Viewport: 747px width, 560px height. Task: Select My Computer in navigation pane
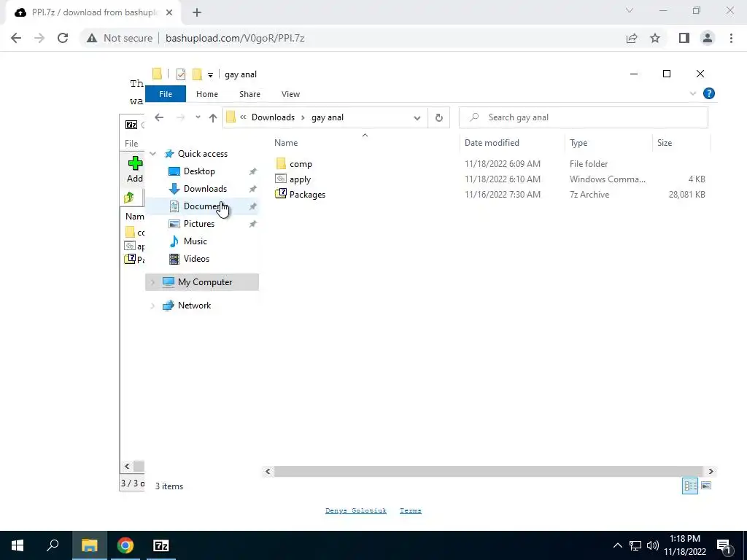205,282
